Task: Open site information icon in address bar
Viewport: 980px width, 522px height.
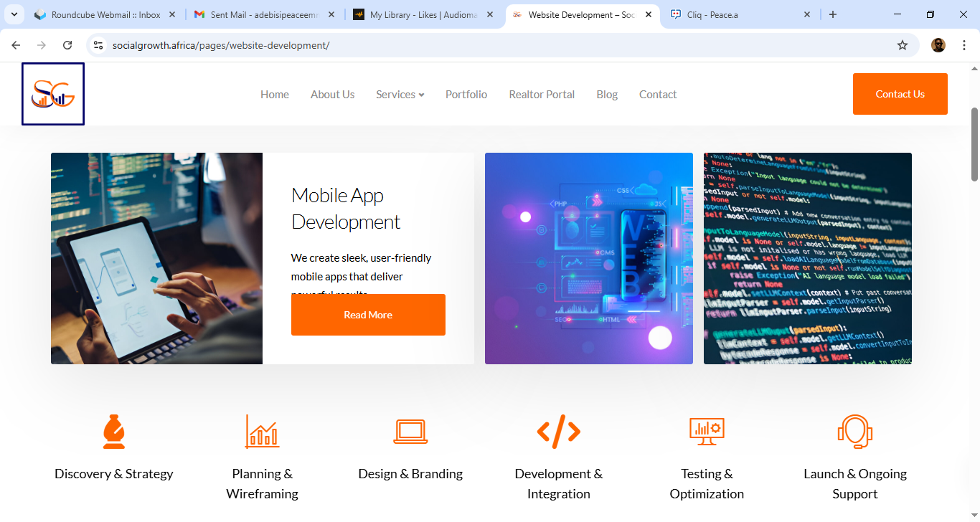Action: [99, 45]
